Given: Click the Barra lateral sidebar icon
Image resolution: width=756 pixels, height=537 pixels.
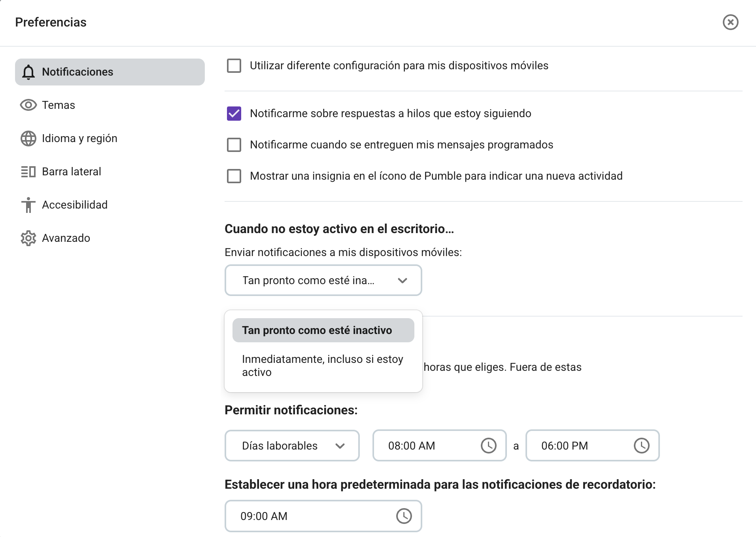Looking at the screenshot, I should tap(28, 171).
